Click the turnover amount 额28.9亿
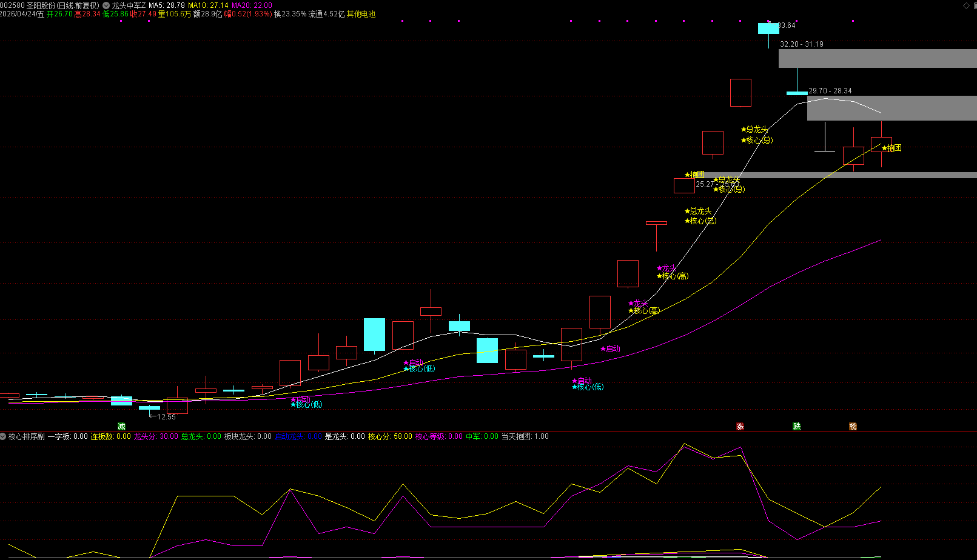 coord(208,14)
